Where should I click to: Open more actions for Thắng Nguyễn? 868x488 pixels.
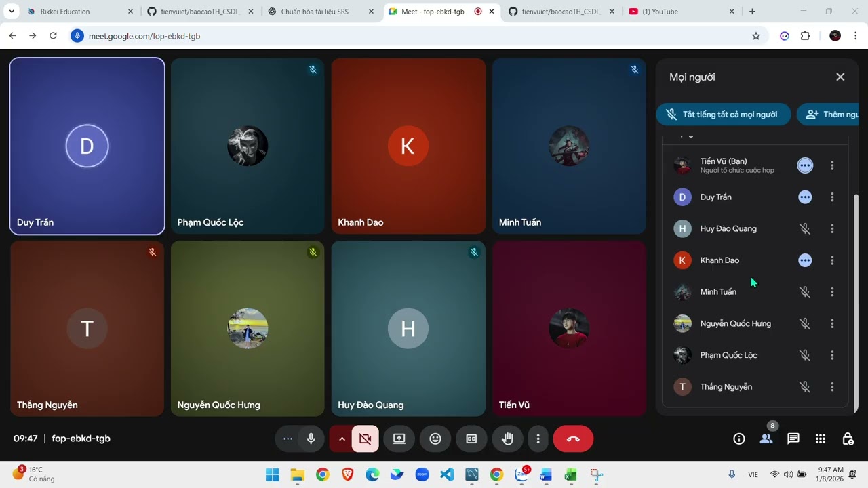832,387
